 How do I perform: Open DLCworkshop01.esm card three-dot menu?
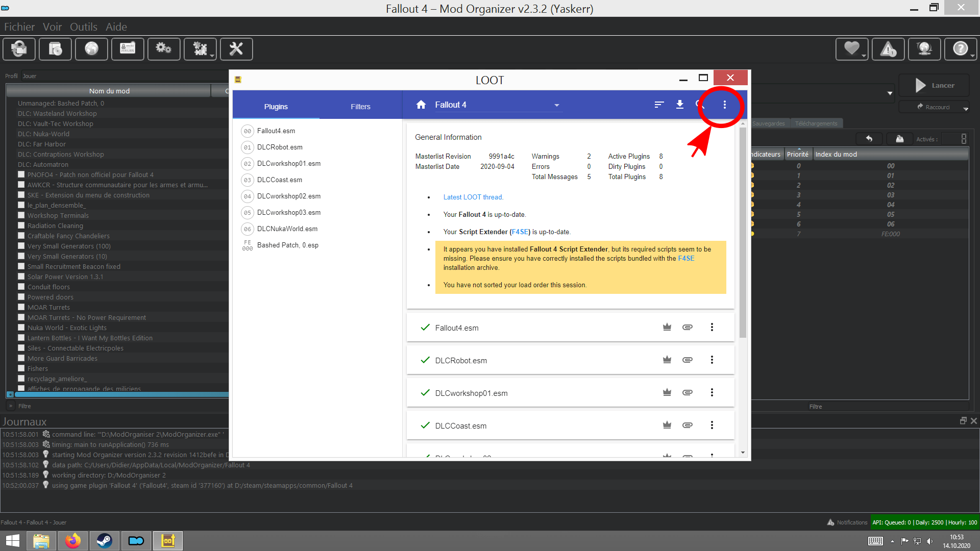pos(712,392)
